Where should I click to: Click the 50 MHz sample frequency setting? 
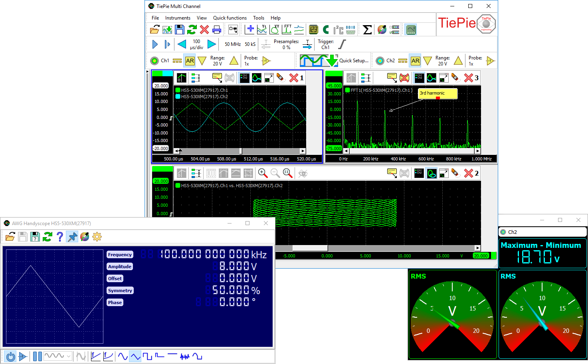(x=233, y=44)
